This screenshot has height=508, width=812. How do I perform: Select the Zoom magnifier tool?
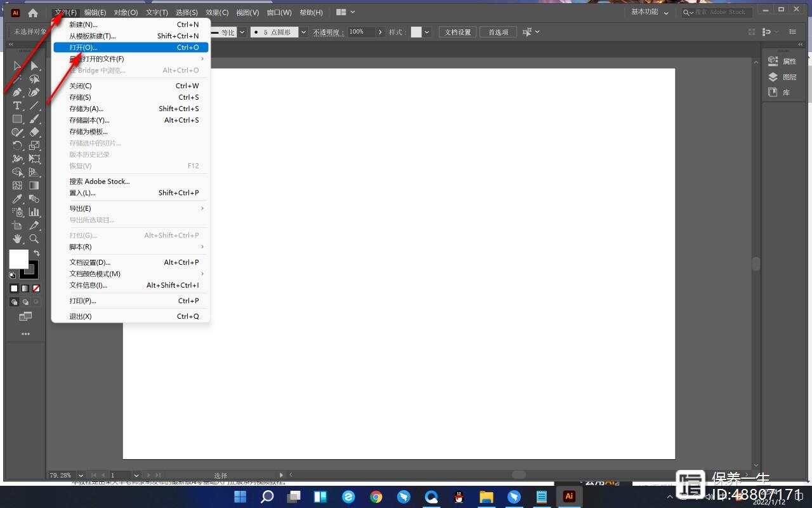pos(34,239)
